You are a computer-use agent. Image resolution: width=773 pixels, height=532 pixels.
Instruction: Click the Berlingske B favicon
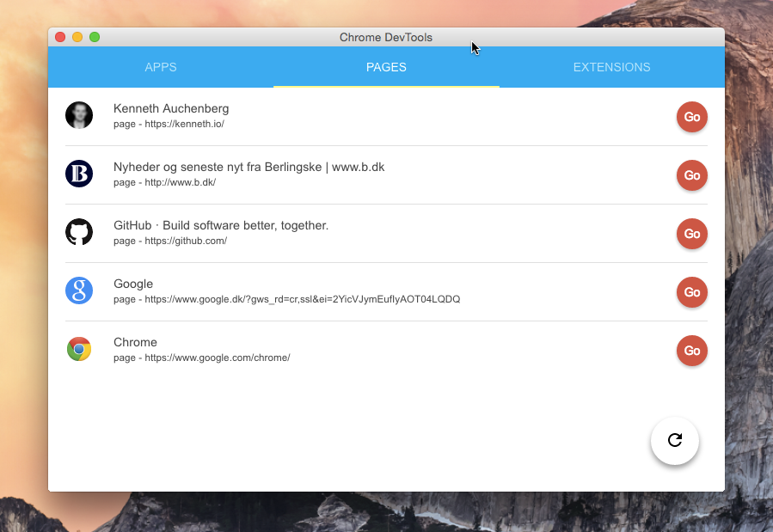(79, 174)
